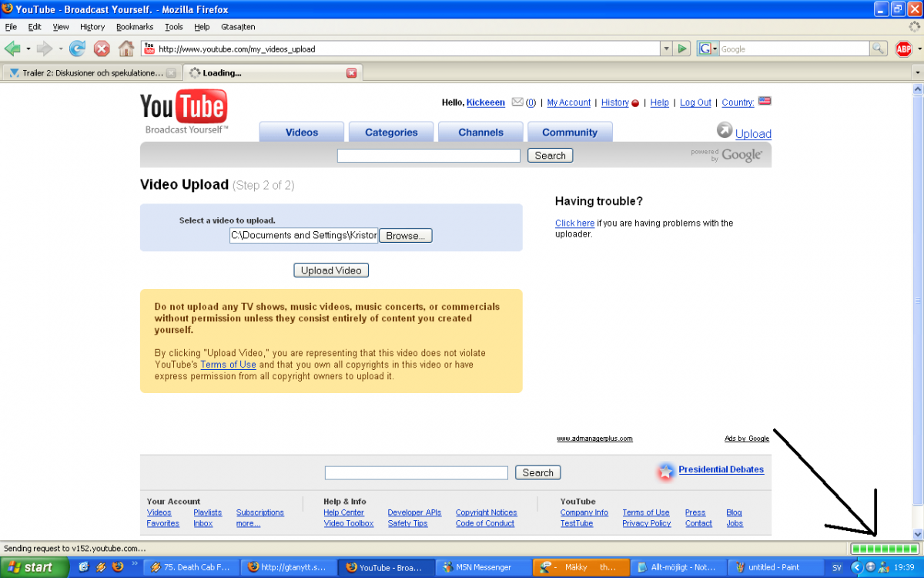Viewport: 924px width, 578px height.
Task: Open the Community tab
Action: click(570, 132)
